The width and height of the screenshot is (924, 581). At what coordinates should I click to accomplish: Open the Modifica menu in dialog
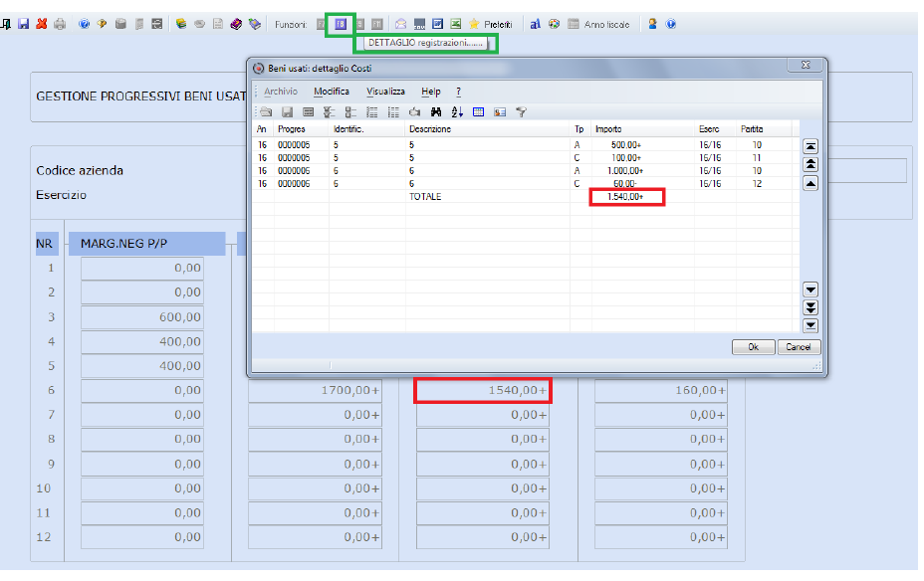coord(332,92)
